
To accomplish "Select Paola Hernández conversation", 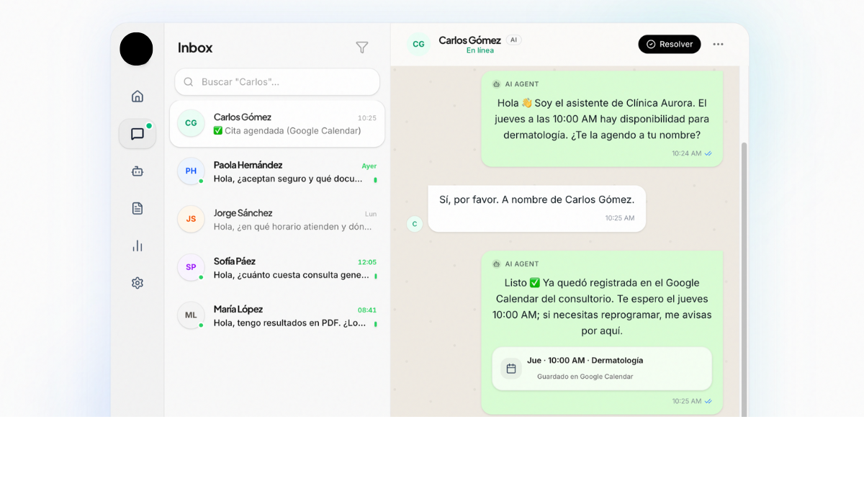I will [x=277, y=171].
